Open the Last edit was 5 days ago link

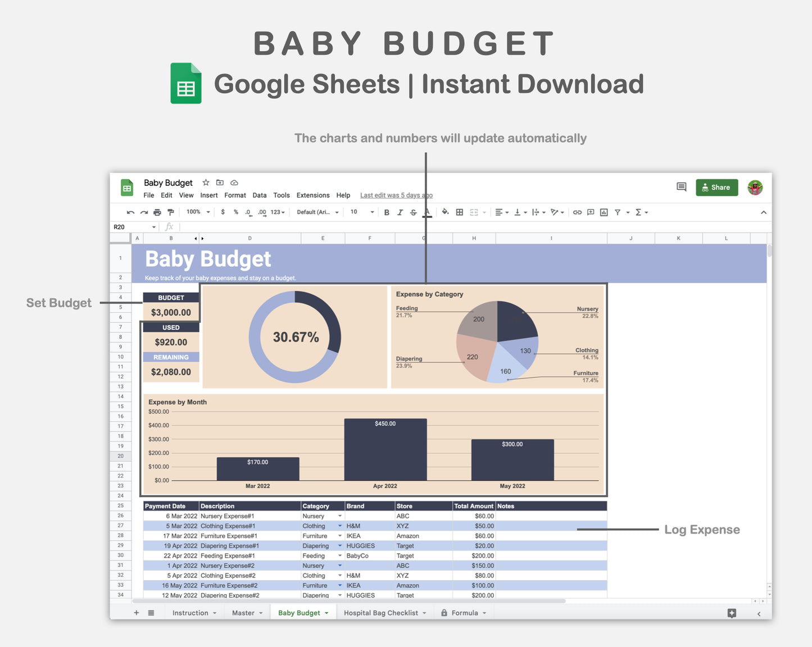pos(396,195)
